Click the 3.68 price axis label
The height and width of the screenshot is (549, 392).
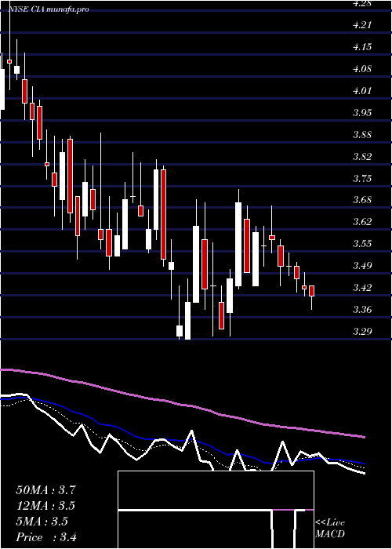pos(362,200)
